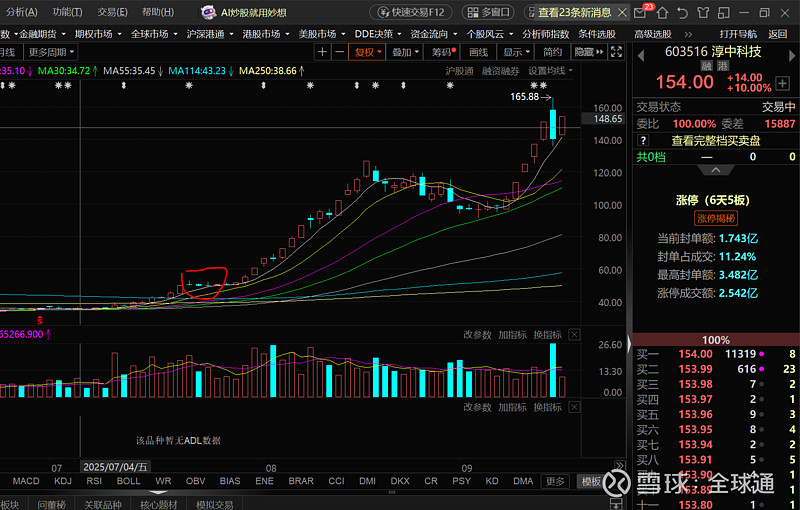The height and width of the screenshot is (510, 800).
Task: Select the 高级选股 menu item
Action: 653,34
